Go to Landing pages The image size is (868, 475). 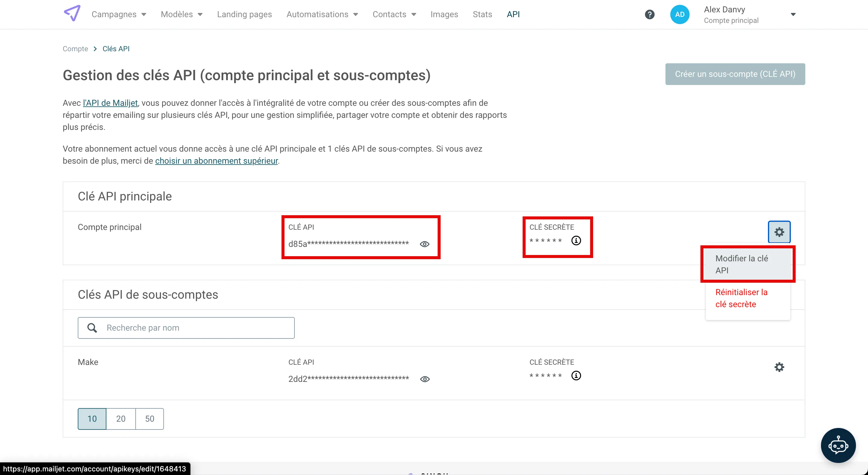point(244,14)
